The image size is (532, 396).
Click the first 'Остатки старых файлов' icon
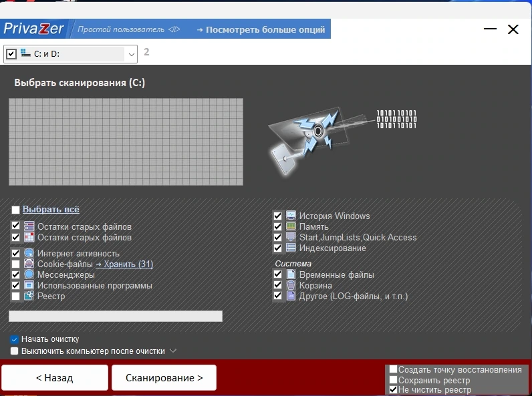[x=29, y=226]
